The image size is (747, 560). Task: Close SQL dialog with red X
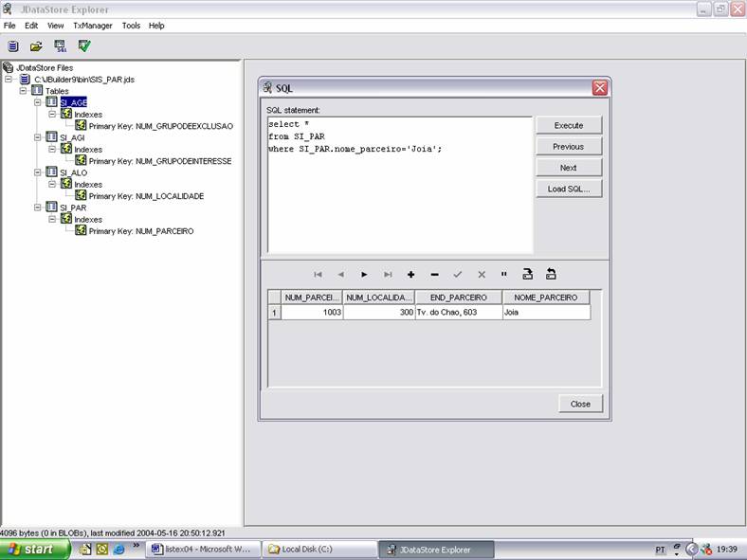(x=600, y=88)
